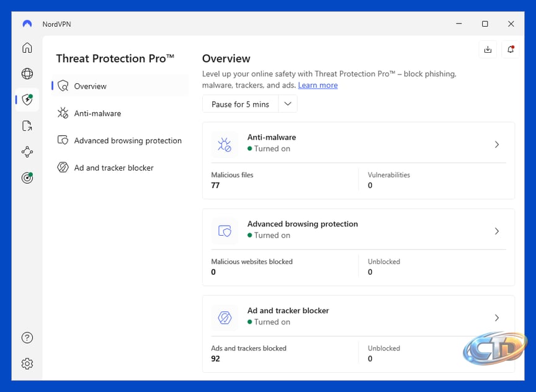Click the NordVPN logo in title bar
The height and width of the screenshot is (392, 536).
click(x=27, y=24)
